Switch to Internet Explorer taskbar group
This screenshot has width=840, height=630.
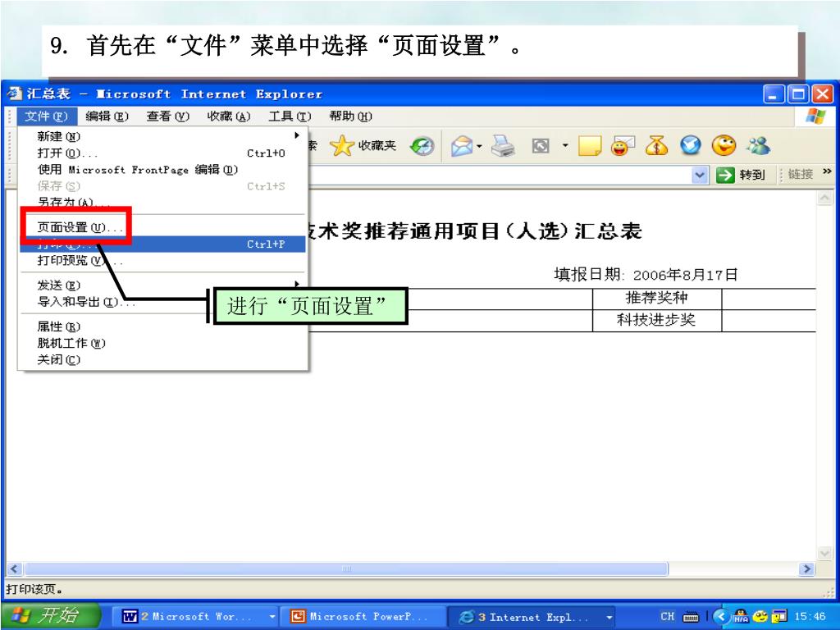(532, 617)
